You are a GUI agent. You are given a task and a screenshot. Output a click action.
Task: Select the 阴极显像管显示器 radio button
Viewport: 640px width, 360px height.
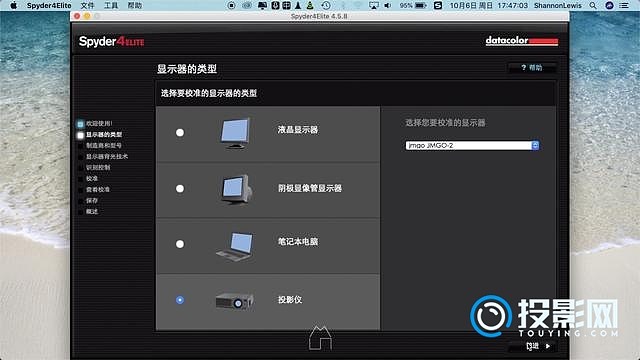click(180, 189)
